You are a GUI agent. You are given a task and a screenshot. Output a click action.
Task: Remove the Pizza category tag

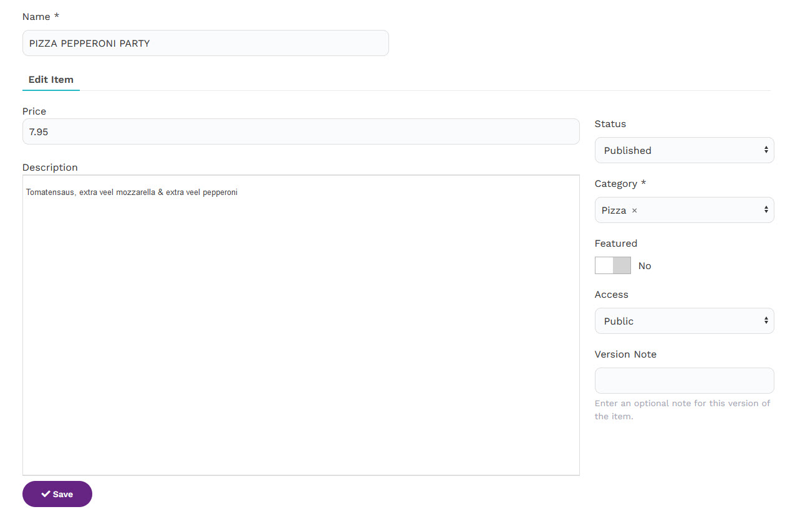coord(634,211)
